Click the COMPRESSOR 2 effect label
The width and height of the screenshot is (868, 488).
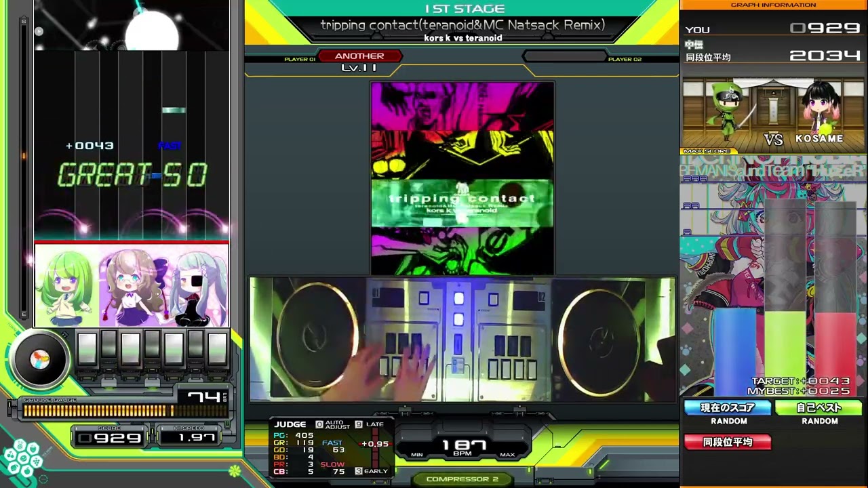click(462, 479)
